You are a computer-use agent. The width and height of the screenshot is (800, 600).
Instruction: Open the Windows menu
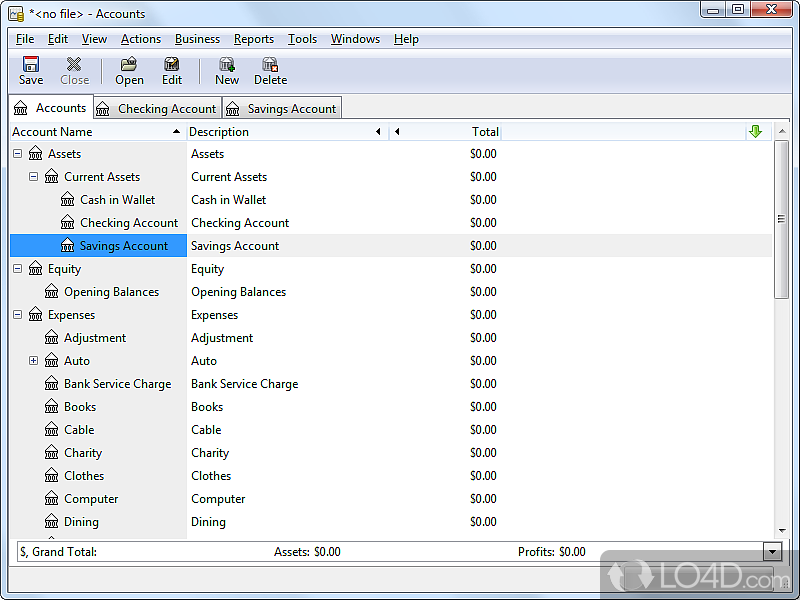pyautogui.click(x=355, y=39)
